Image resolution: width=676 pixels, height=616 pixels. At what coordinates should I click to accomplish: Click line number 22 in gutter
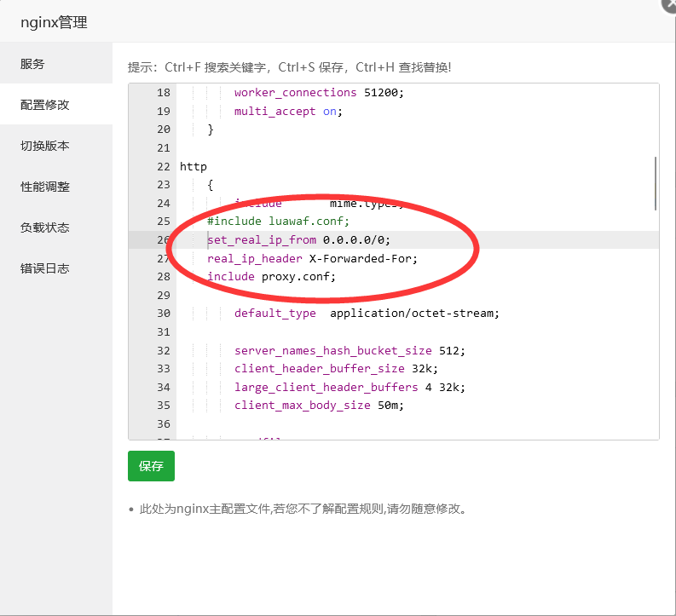pos(164,167)
